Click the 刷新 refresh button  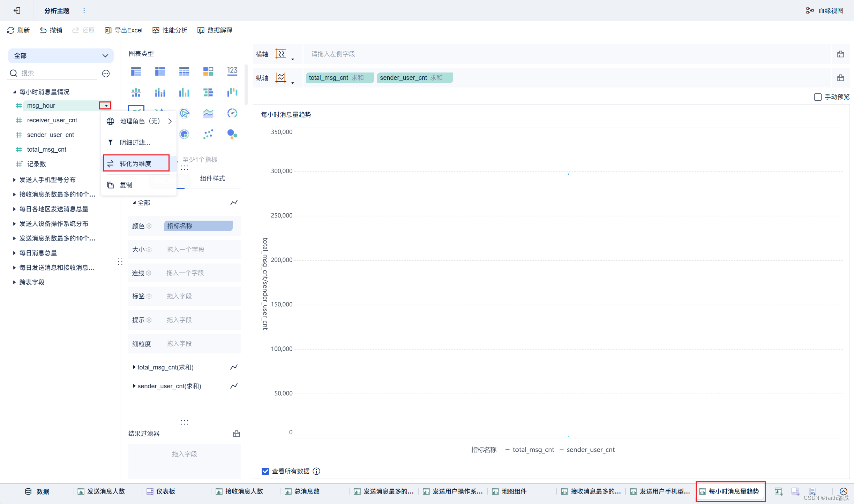coord(18,30)
